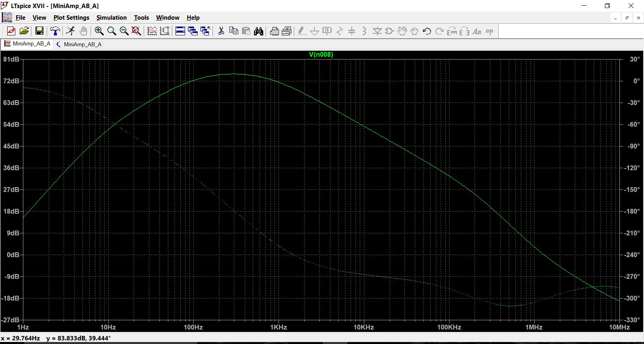Screen dimensions: 644x344
Task: Save with the floppy disk icon
Action: [x=39, y=31]
